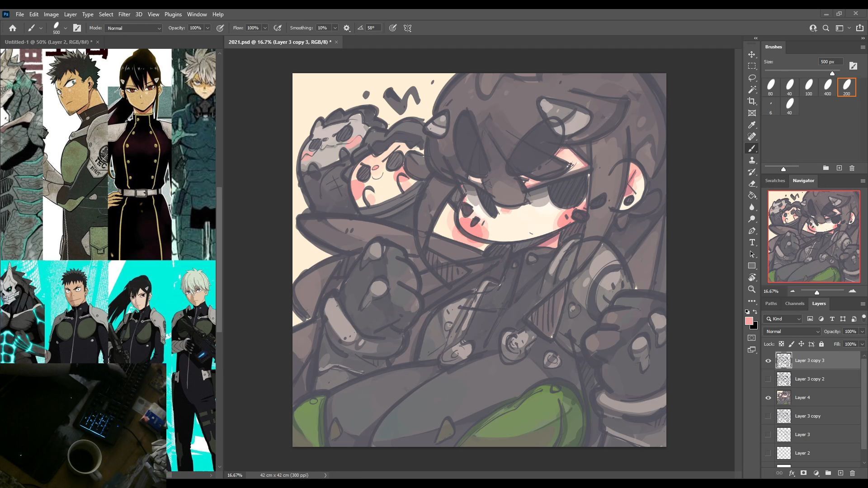Open layer filter Kind dropdown

point(783,319)
